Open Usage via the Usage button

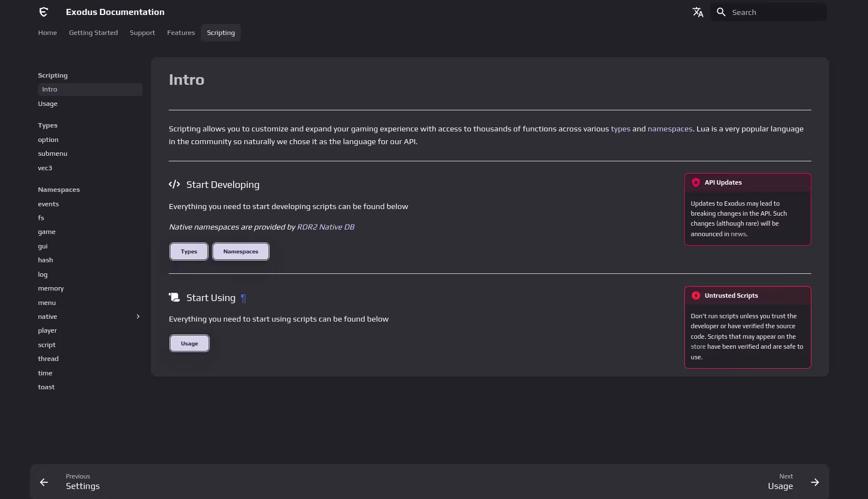pyautogui.click(x=189, y=343)
